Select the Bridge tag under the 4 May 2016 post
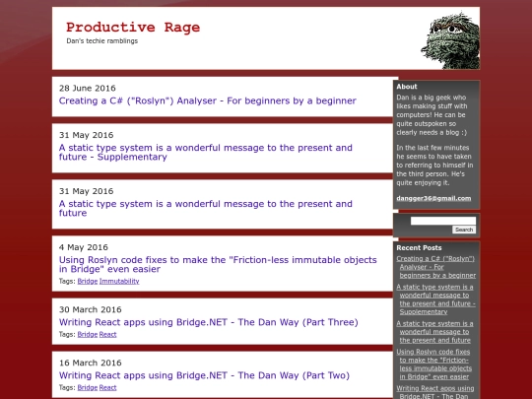 (88, 281)
